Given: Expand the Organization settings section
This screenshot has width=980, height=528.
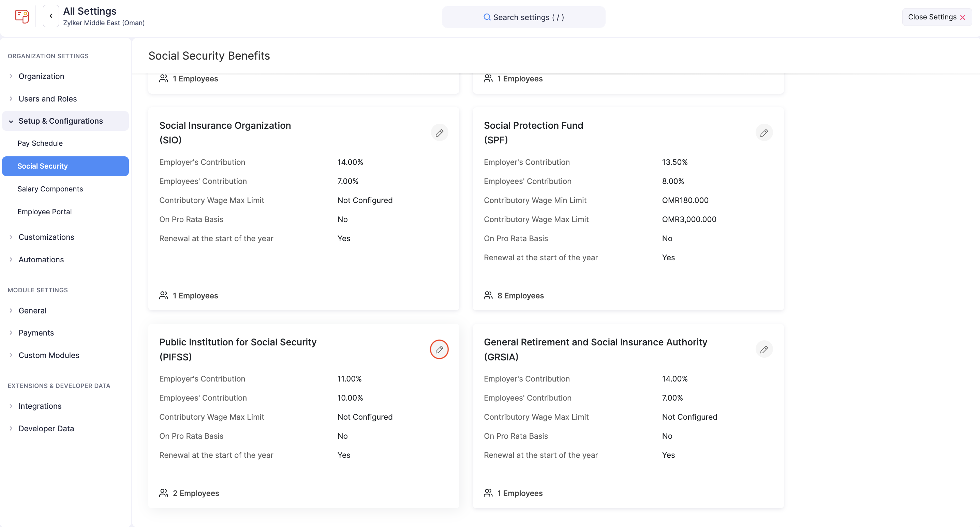Looking at the screenshot, I should point(41,76).
